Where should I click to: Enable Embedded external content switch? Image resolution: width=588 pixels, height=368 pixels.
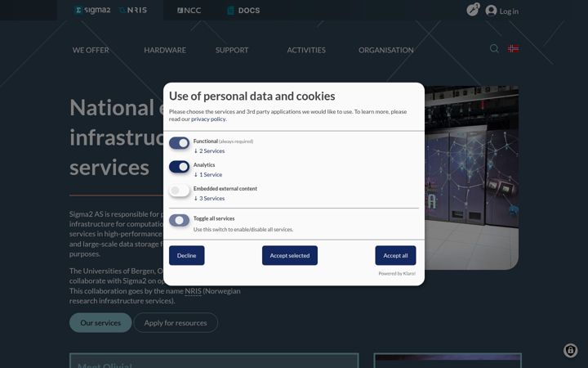[x=179, y=190]
